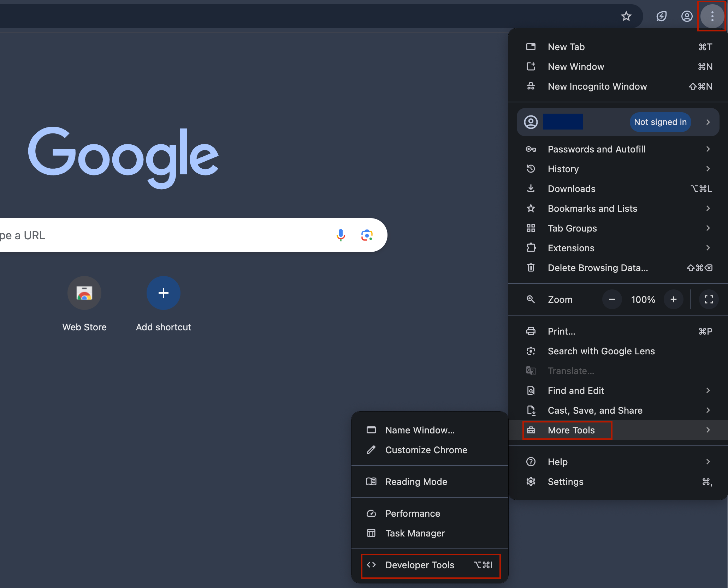Click the voice search microphone icon
This screenshot has width=728, height=588.
click(x=341, y=235)
